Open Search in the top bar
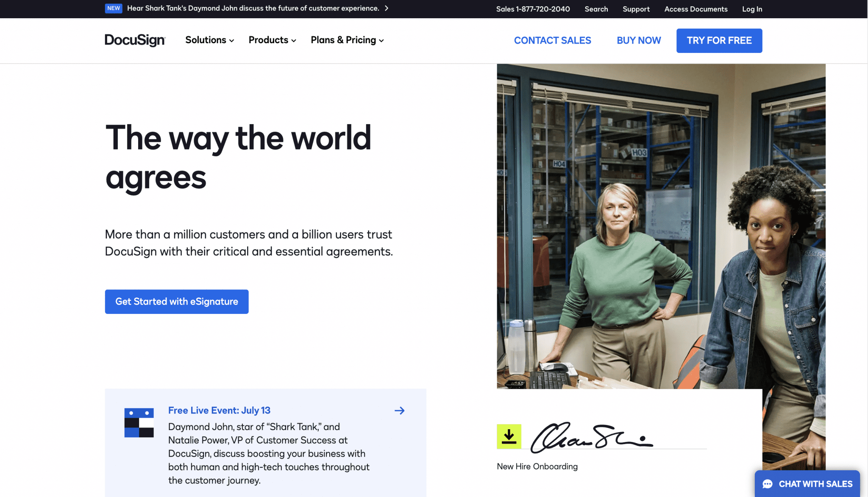The height and width of the screenshot is (497, 868). pyautogui.click(x=596, y=9)
